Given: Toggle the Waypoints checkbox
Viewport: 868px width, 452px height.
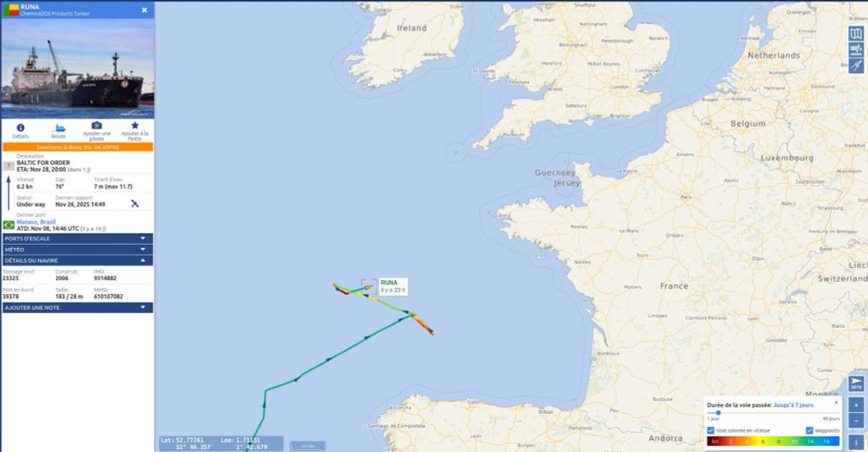Looking at the screenshot, I should 809,430.
